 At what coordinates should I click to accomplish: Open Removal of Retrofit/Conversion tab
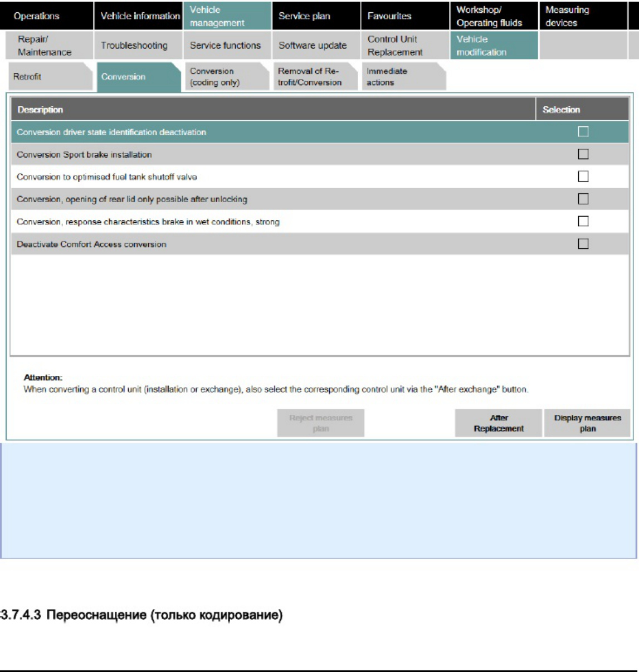point(316,77)
